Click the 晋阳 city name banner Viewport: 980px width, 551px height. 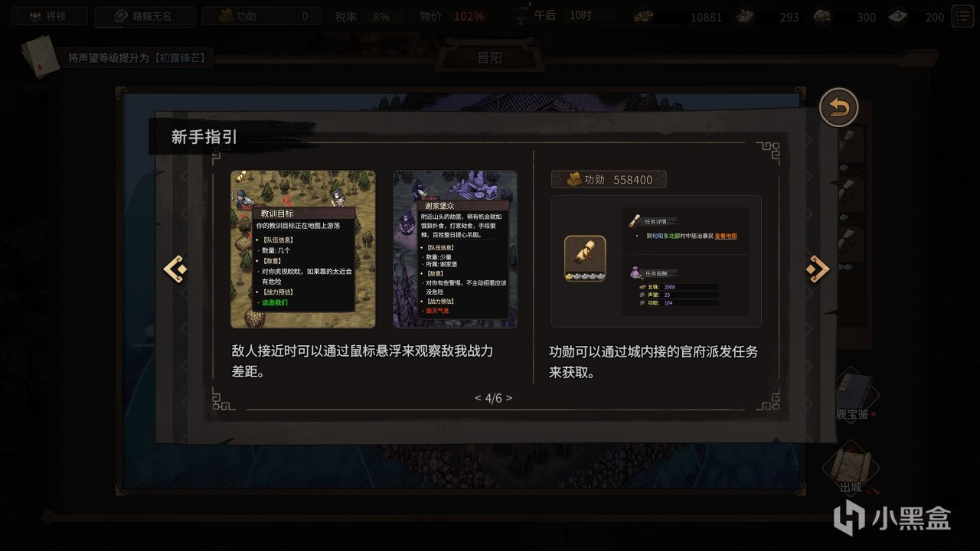(x=491, y=58)
